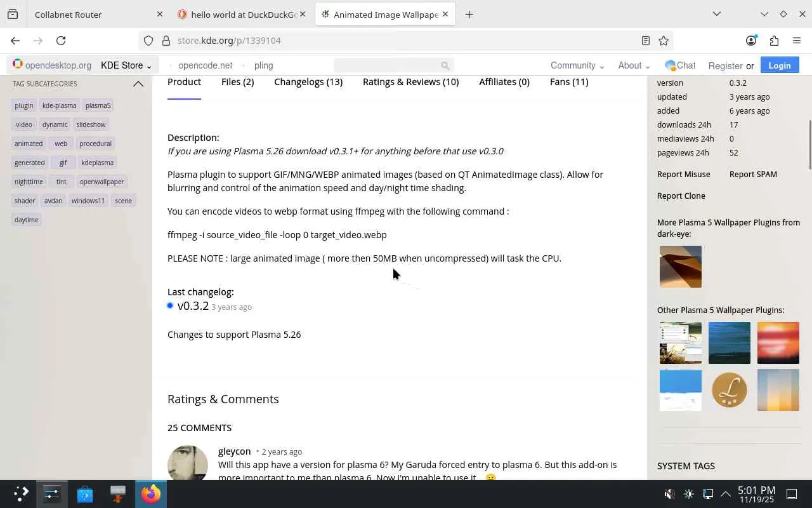The image size is (812, 508).
Task: Expand the About menu
Action: tap(634, 65)
